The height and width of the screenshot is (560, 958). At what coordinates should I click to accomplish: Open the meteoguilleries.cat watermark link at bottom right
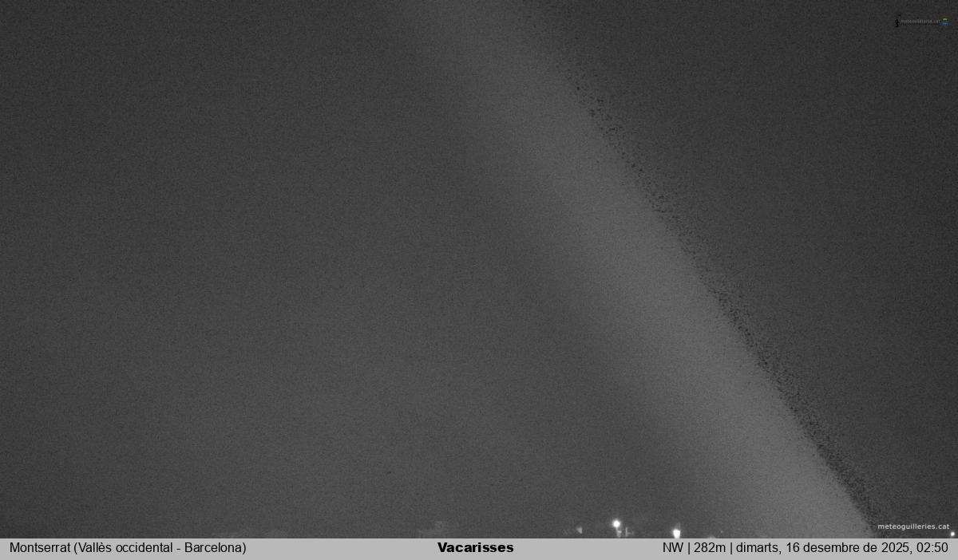click(x=913, y=526)
